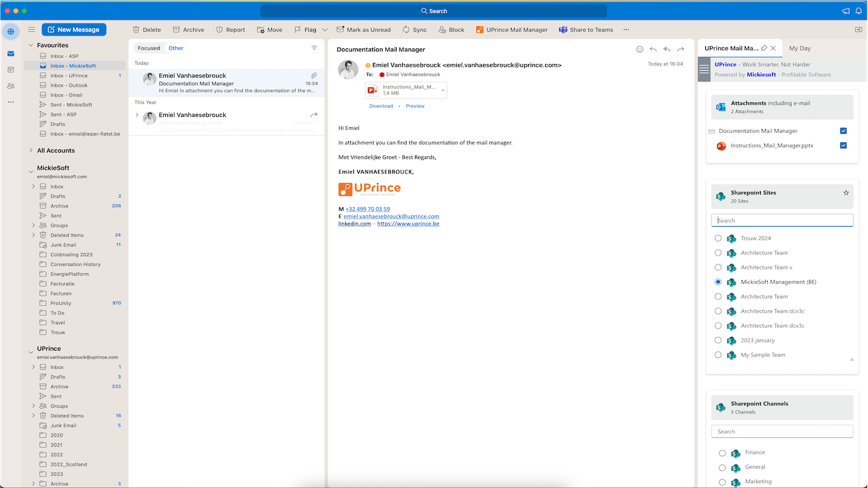Select the General channel radio button

[x=722, y=468]
